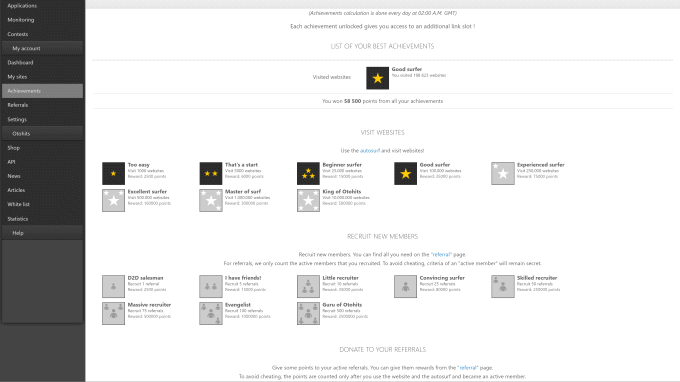Open the Shop sidebar item

(42, 148)
